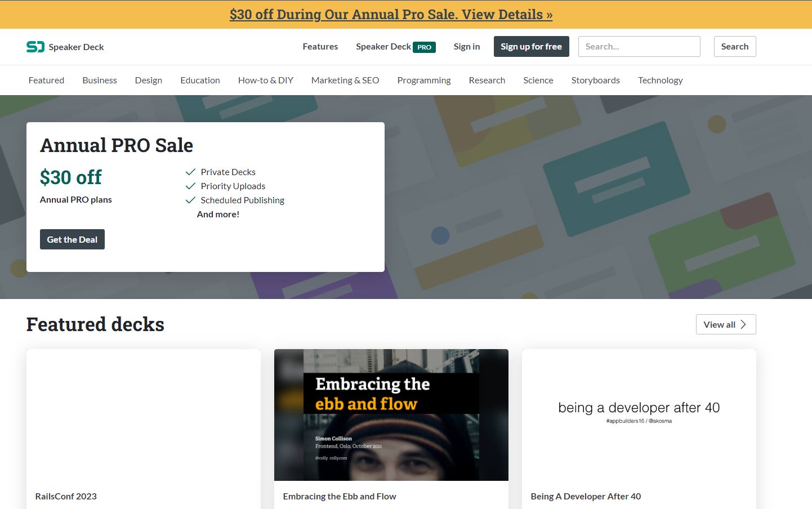The image size is (812, 509).
Task: Open the How-to & DIY category
Action: point(266,81)
